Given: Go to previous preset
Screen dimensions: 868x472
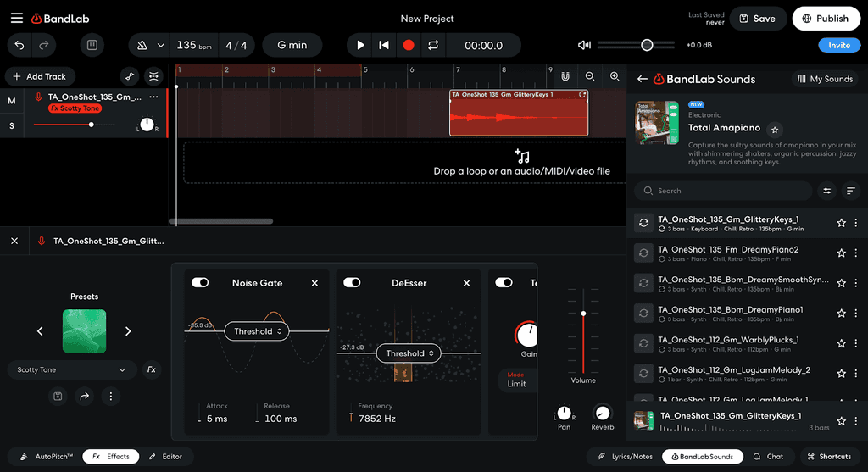Looking at the screenshot, I should tap(40, 330).
